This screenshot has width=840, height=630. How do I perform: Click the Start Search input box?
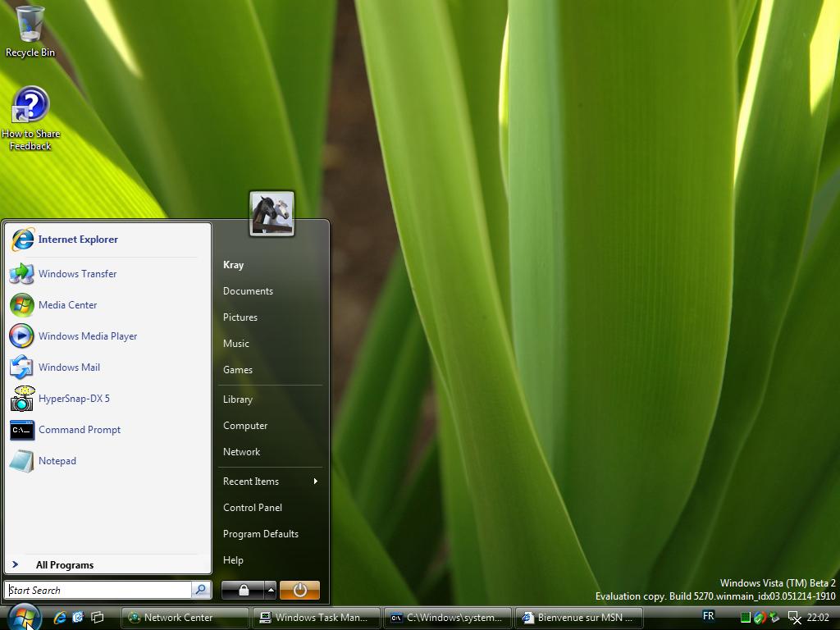[x=98, y=590]
